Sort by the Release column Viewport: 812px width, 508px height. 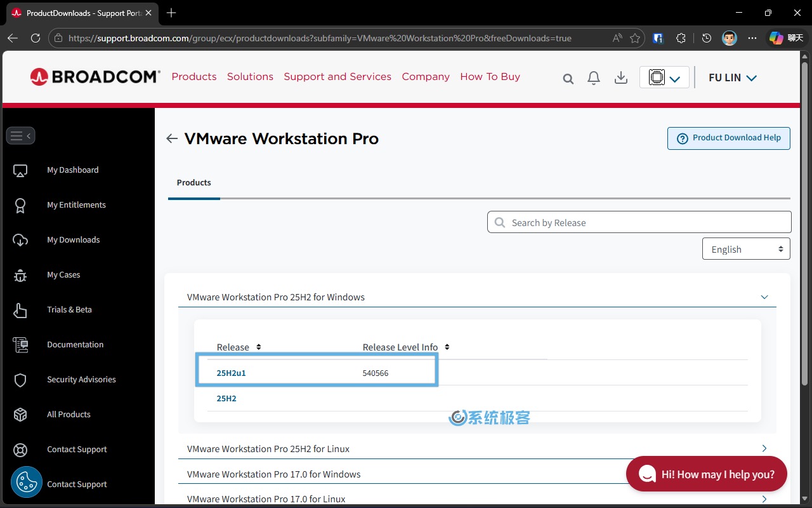[x=258, y=347]
